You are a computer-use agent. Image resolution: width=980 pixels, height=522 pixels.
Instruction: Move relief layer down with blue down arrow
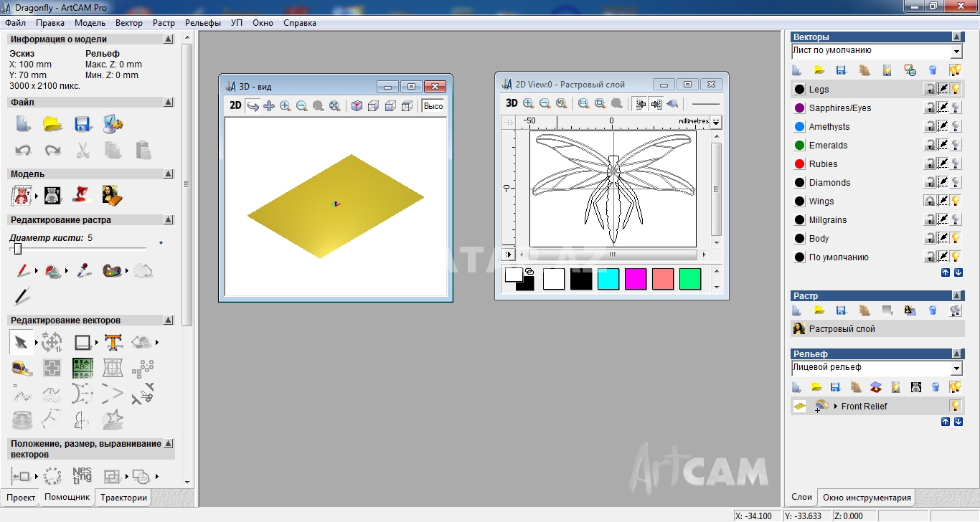click(x=958, y=422)
